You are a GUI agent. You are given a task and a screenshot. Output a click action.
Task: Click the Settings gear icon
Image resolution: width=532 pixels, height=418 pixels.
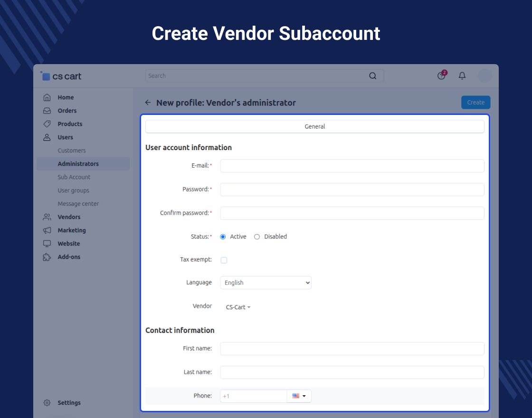(x=47, y=403)
